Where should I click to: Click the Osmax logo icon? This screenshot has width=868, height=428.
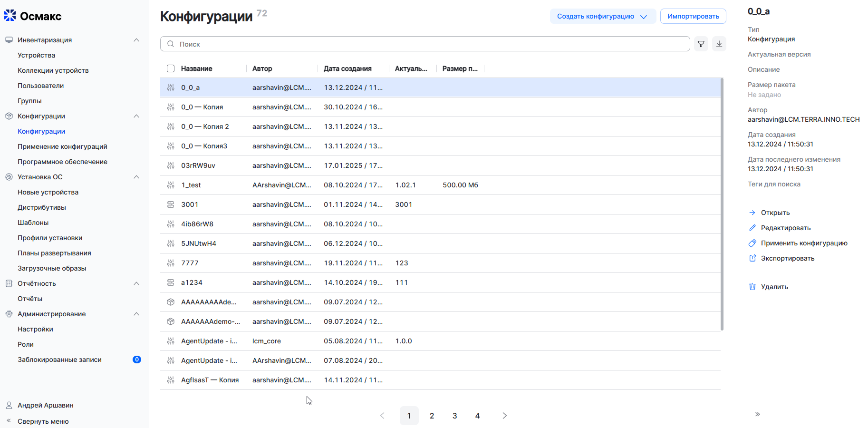10,16
